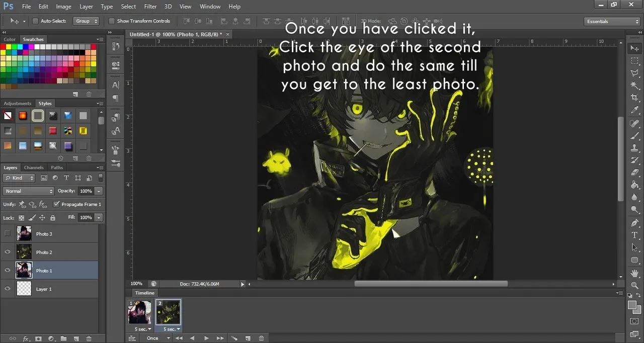Open the File menu
The height and width of the screenshot is (343, 644).
(x=26, y=7)
